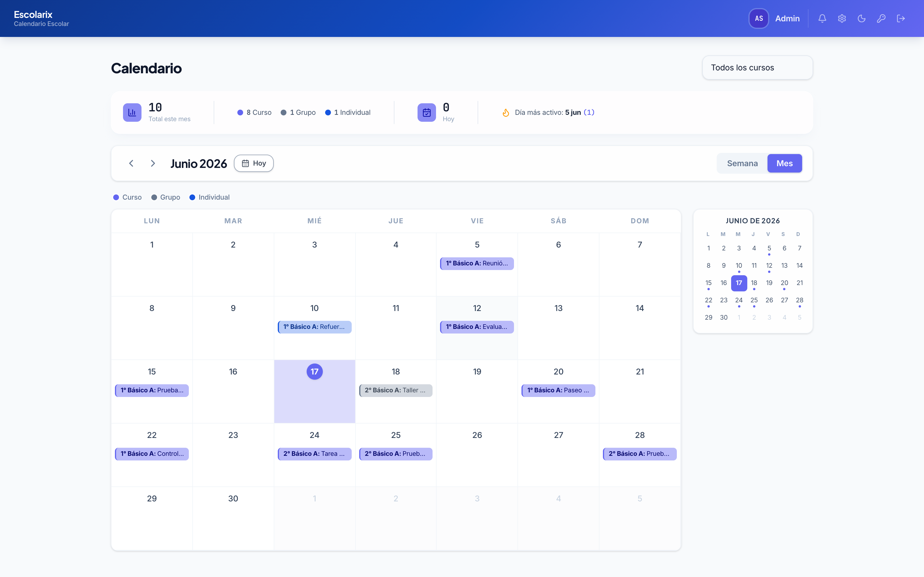Toggle dark mode moon icon
The height and width of the screenshot is (577, 924).
(861, 18)
